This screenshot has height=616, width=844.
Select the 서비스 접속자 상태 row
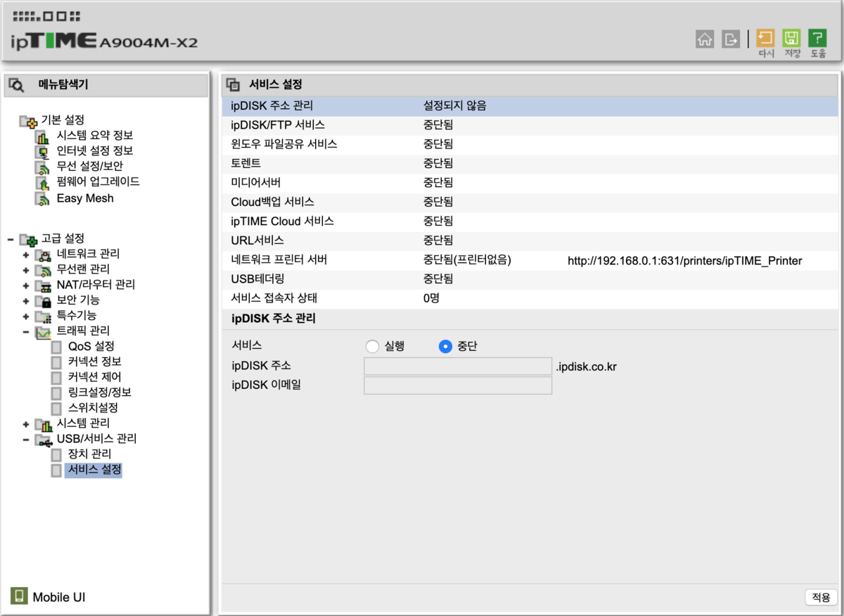pos(530,298)
